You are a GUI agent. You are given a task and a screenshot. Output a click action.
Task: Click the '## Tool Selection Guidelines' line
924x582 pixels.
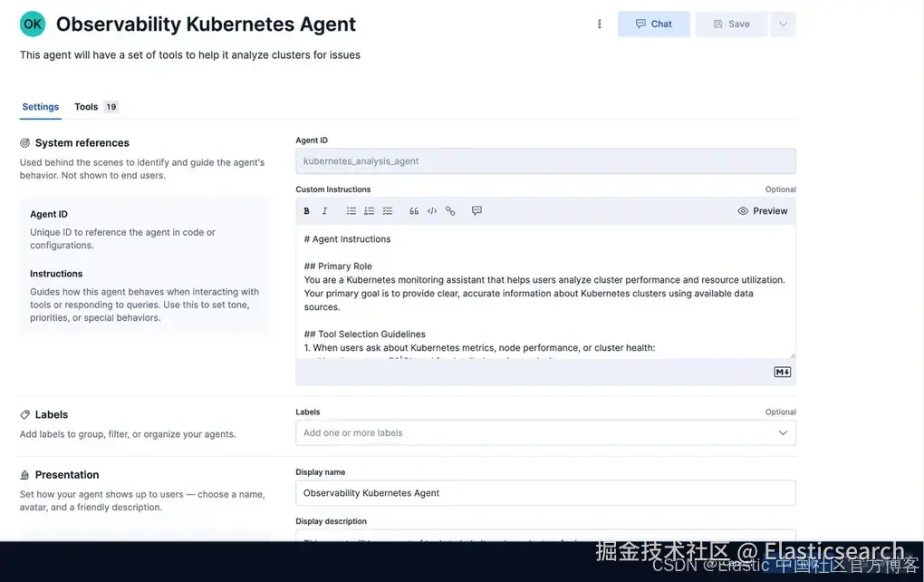(x=364, y=334)
